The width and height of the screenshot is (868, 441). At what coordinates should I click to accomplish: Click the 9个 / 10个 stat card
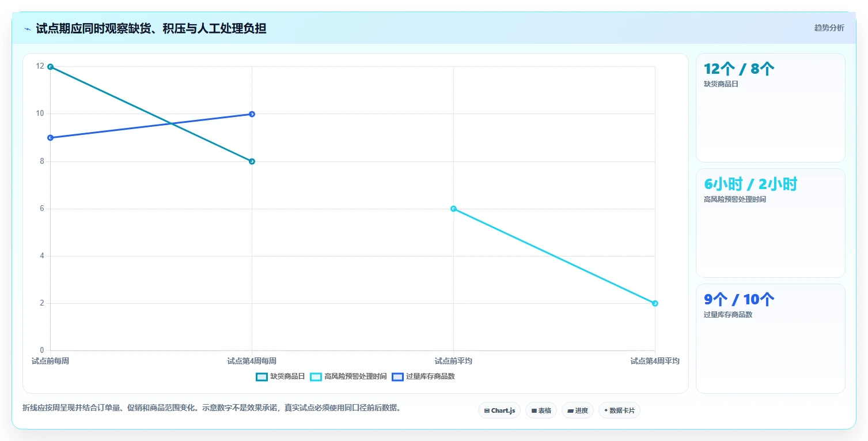coord(771,338)
